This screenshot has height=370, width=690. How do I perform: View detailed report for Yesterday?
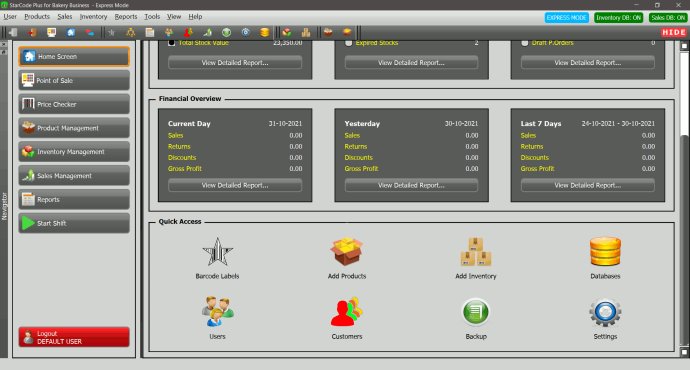pyautogui.click(x=411, y=186)
